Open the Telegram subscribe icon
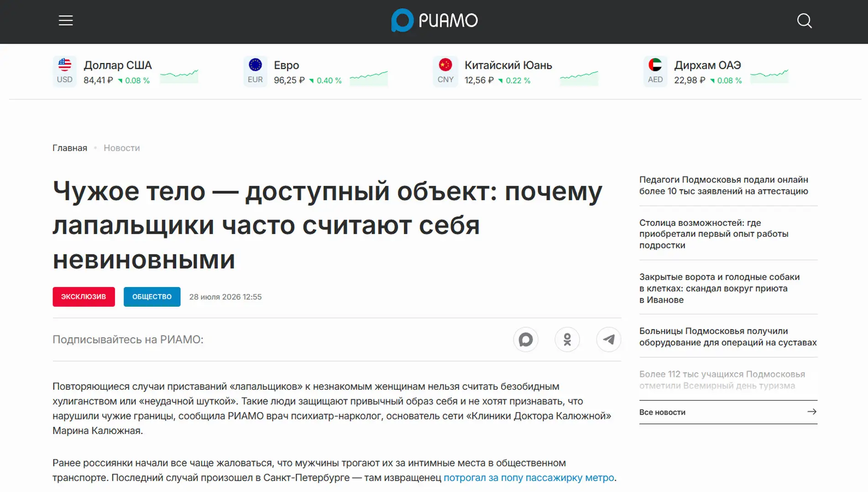The height and width of the screenshot is (492, 868). [x=609, y=340]
